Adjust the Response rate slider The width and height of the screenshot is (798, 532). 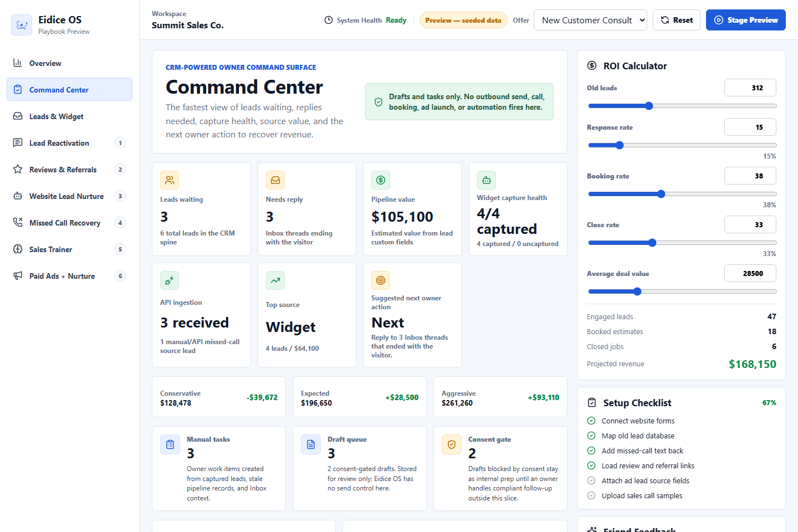point(682,145)
